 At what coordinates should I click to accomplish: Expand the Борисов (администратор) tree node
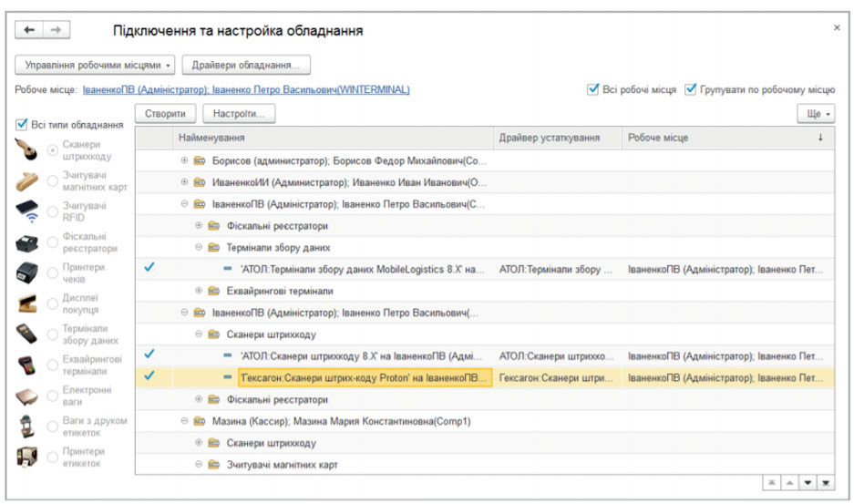(184, 160)
